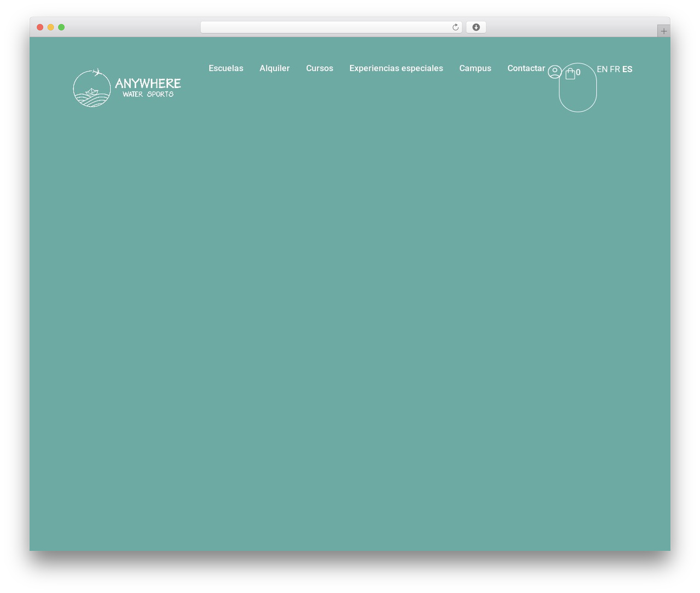Click the browser download arrow icon
Screen dimensions: 700x593
pyautogui.click(x=476, y=27)
